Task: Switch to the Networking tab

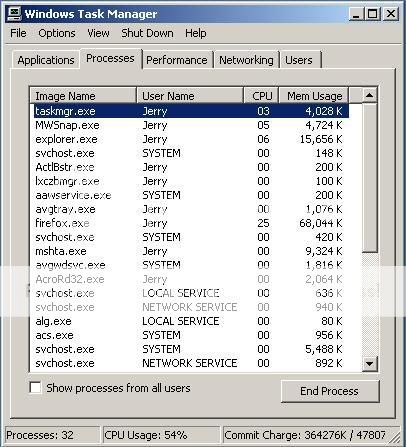Action: click(x=246, y=60)
